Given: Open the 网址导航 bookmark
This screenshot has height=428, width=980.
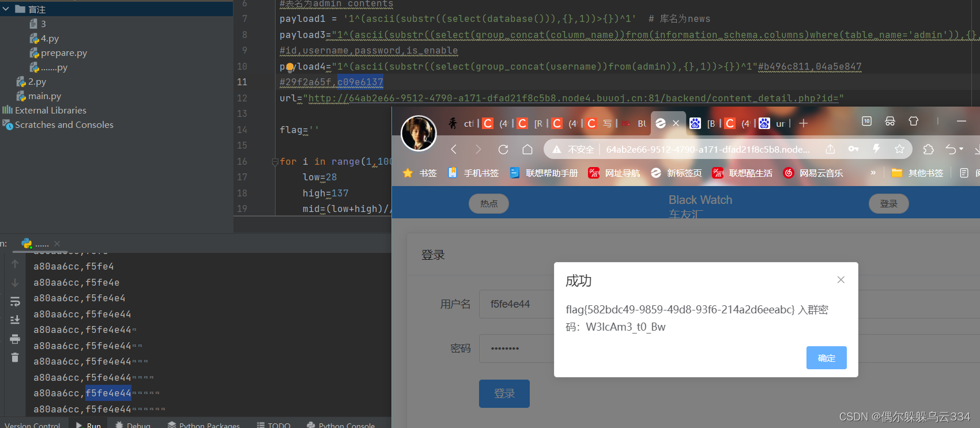Looking at the screenshot, I should pos(614,173).
